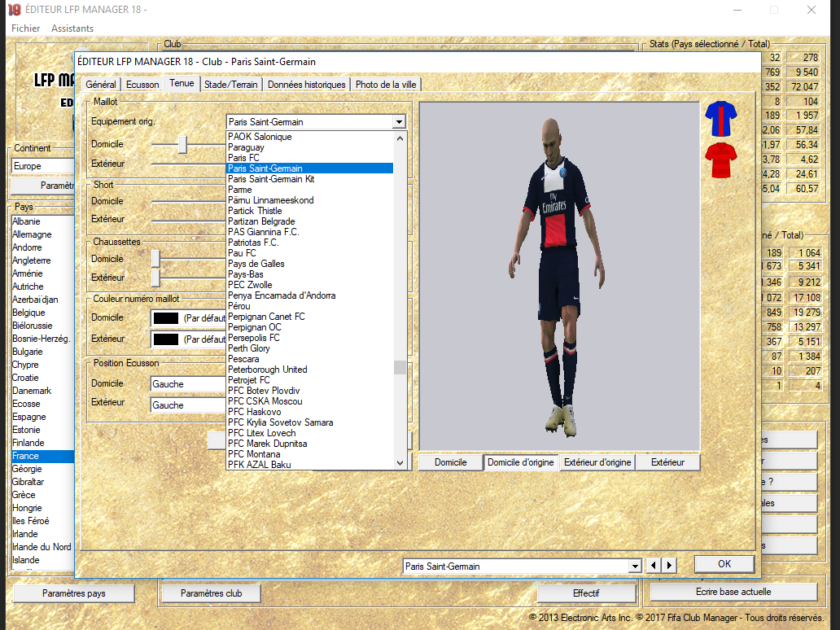Click the Extérieur d'origine preview button

(597, 462)
